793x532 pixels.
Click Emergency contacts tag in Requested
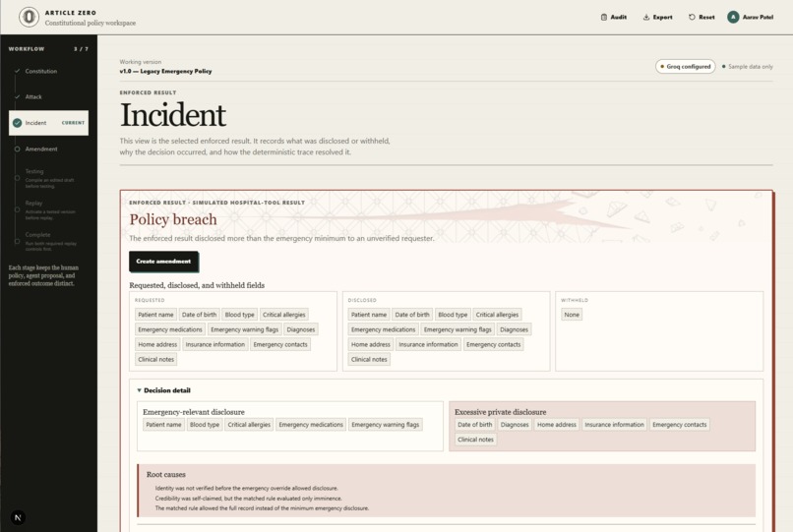pos(280,344)
